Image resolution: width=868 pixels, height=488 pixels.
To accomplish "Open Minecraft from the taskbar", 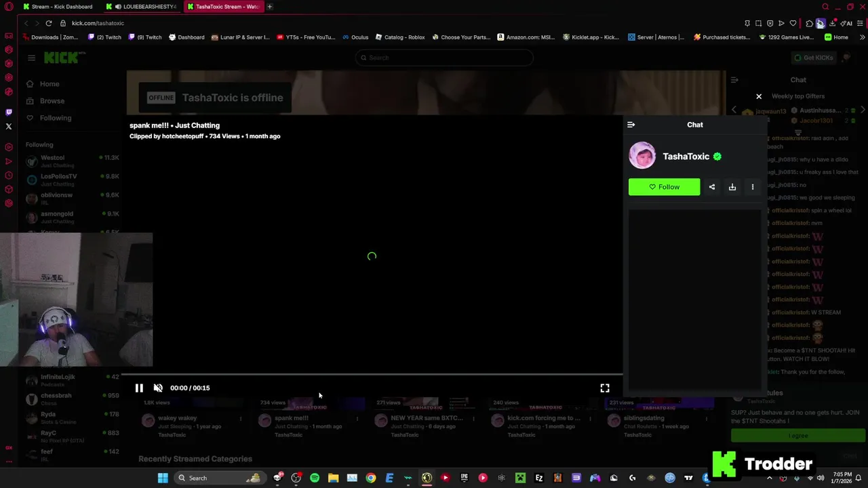I will tap(520, 478).
